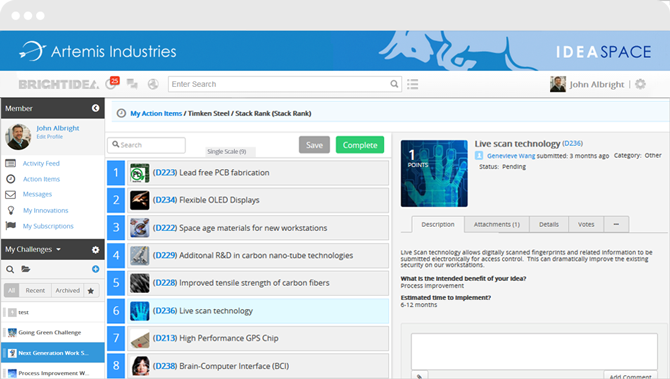Select the Recent challenges filter
This screenshot has height=379, width=670.
35,291
